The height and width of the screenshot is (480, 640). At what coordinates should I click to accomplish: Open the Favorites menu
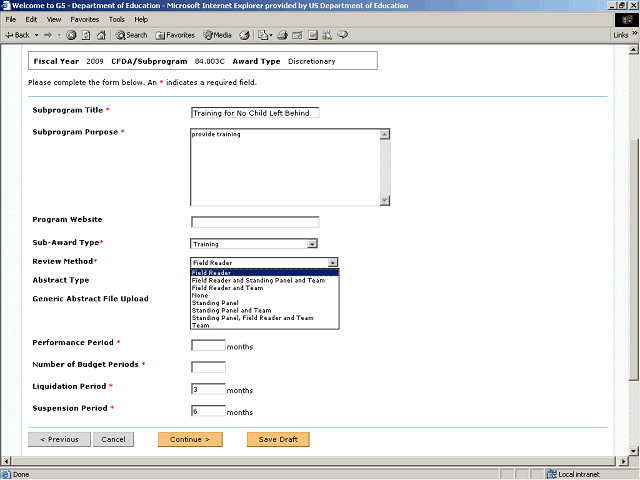point(84,19)
